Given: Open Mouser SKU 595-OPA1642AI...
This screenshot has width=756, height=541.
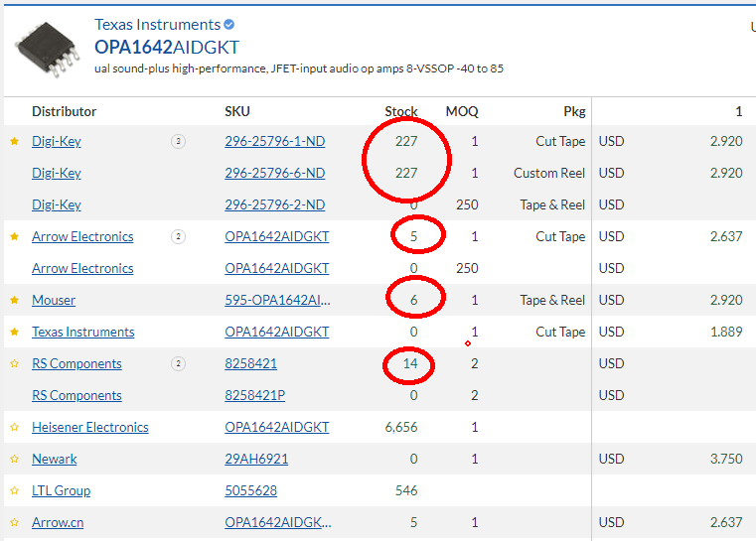Looking at the screenshot, I should (x=277, y=300).
